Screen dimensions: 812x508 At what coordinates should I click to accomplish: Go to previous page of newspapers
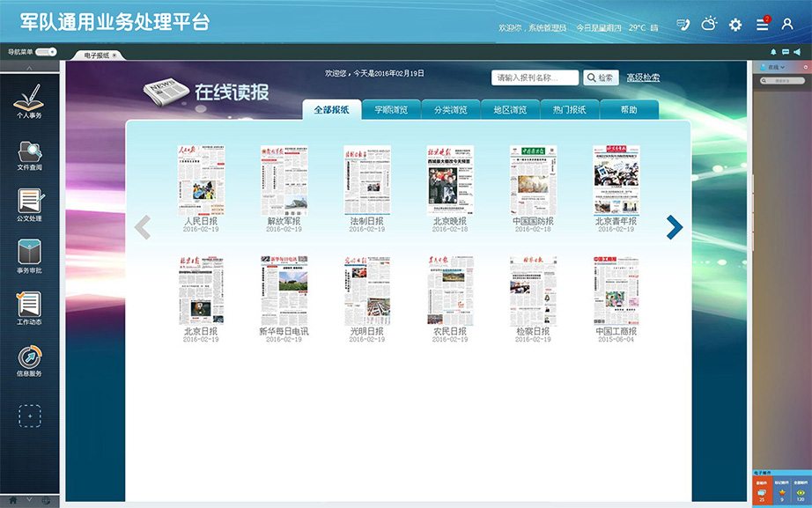[x=143, y=227]
